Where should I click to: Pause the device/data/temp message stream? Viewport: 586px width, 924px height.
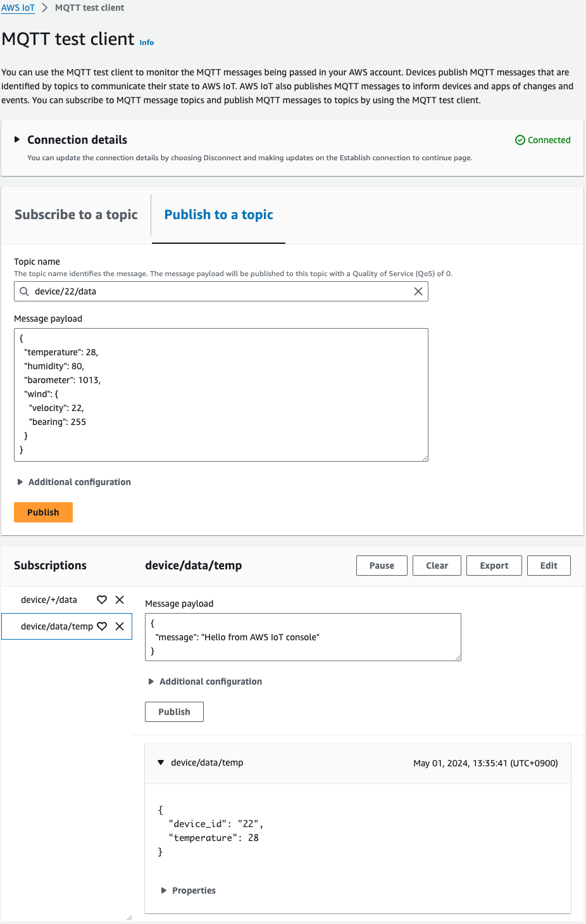pos(382,565)
